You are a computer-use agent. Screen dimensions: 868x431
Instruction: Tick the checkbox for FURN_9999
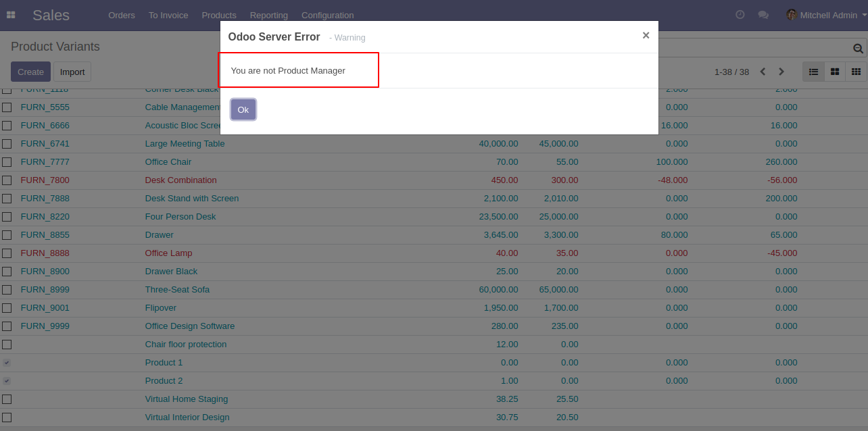point(7,326)
